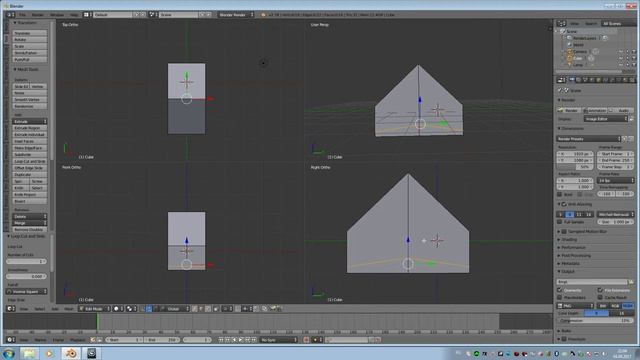
Task: Open the Mesh menu in 3D view header
Action: click(69, 309)
